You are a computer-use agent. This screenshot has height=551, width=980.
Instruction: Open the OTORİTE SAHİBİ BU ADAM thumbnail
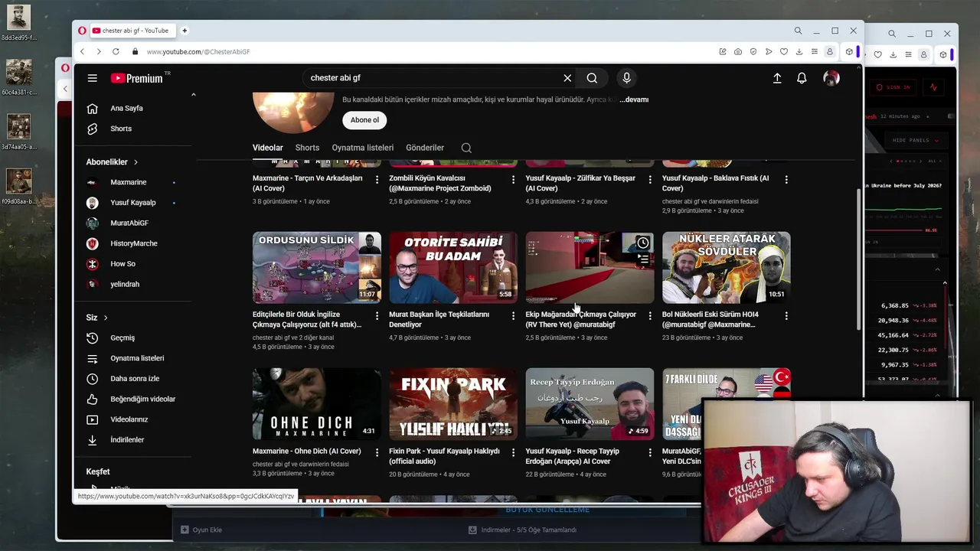click(453, 268)
